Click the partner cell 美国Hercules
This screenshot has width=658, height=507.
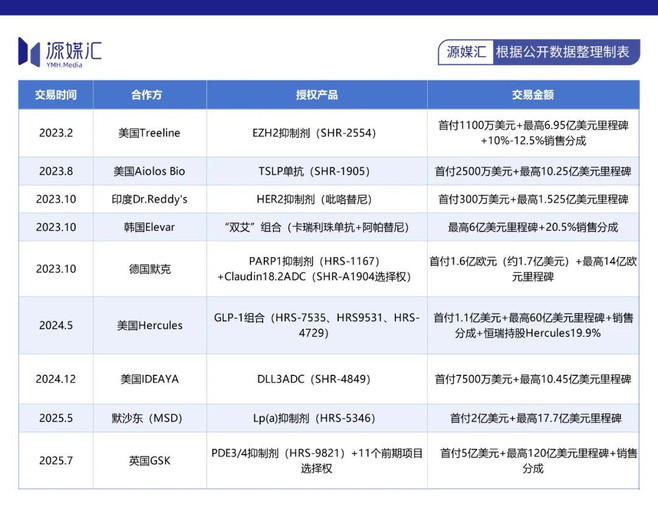click(149, 325)
